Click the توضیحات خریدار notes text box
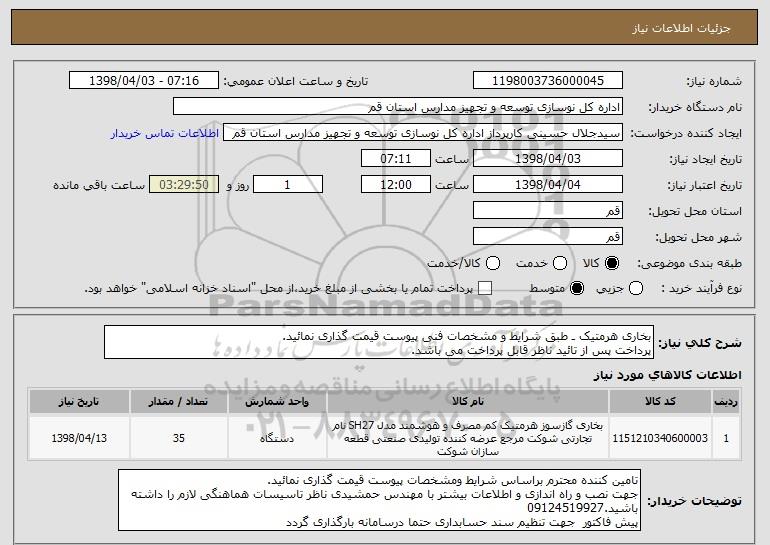Image resolution: width=770 pixels, height=545 pixels. [379, 500]
